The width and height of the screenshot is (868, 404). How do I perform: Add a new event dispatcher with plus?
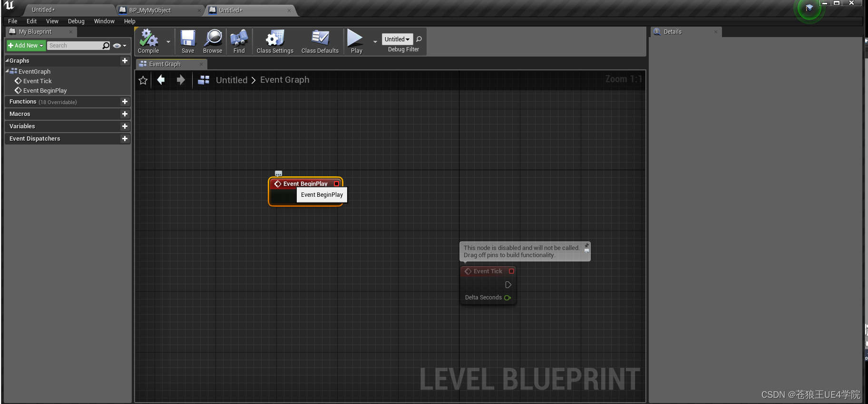pyautogui.click(x=125, y=139)
